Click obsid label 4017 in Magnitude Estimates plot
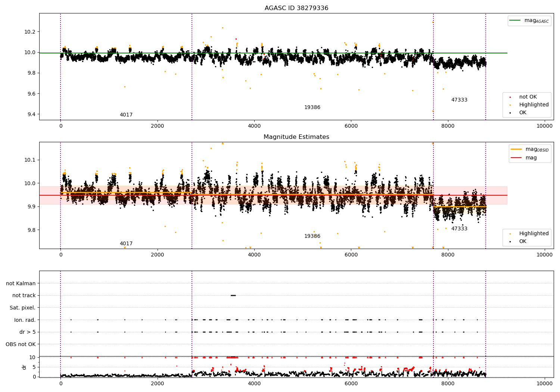 coord(126,243)
